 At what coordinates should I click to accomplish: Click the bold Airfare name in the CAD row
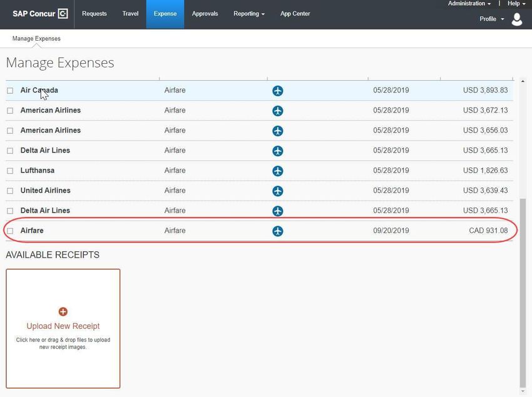[32, 231]
